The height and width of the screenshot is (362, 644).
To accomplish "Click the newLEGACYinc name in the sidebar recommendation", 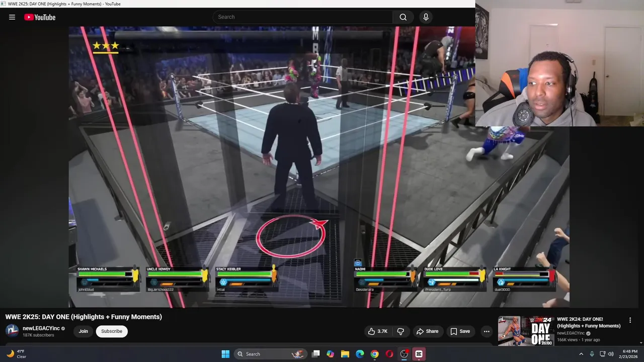I will pyautogui.click(x=571, y=333).
